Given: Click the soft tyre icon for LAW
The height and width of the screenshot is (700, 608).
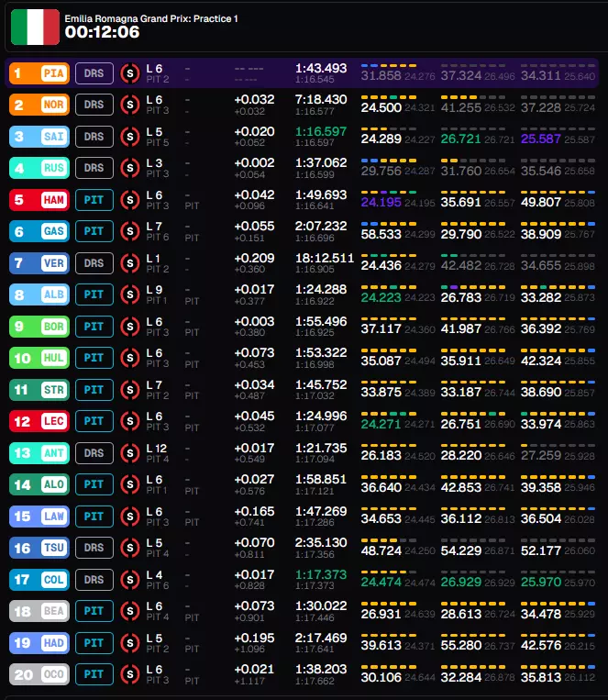Looking at the screenshot, I should [130, 517].
